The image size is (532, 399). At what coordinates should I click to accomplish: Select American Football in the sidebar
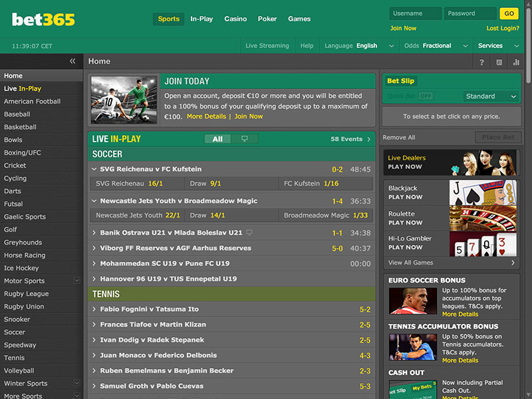[41, 102]
